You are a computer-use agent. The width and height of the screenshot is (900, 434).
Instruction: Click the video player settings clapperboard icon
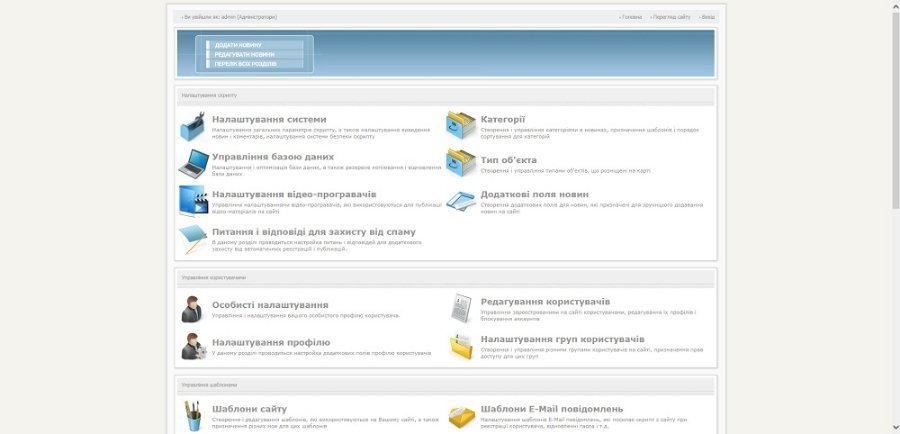click(193, 200)
